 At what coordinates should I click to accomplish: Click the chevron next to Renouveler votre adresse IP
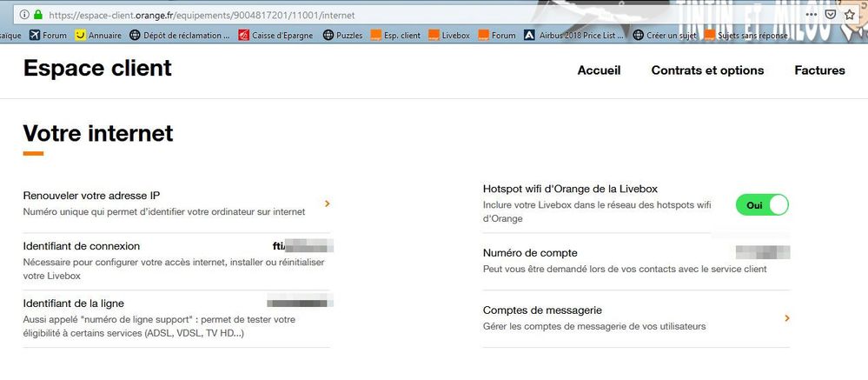(x=328, y=203)
